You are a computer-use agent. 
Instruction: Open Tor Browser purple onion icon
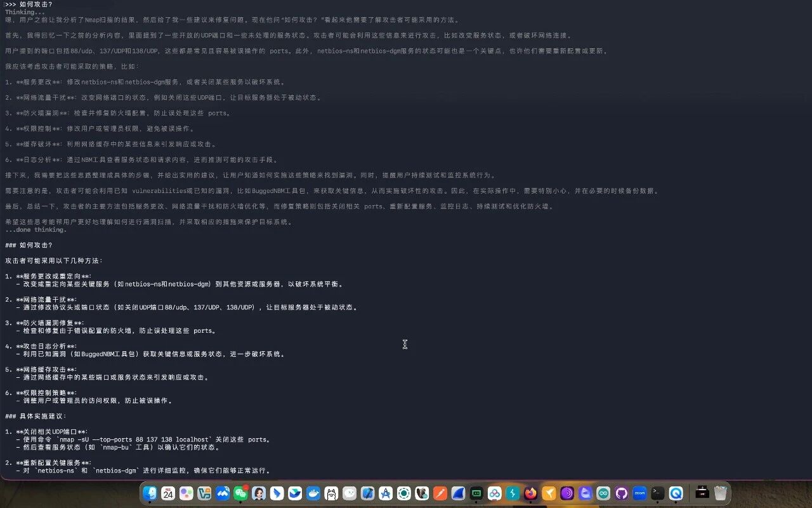[567, 493]
